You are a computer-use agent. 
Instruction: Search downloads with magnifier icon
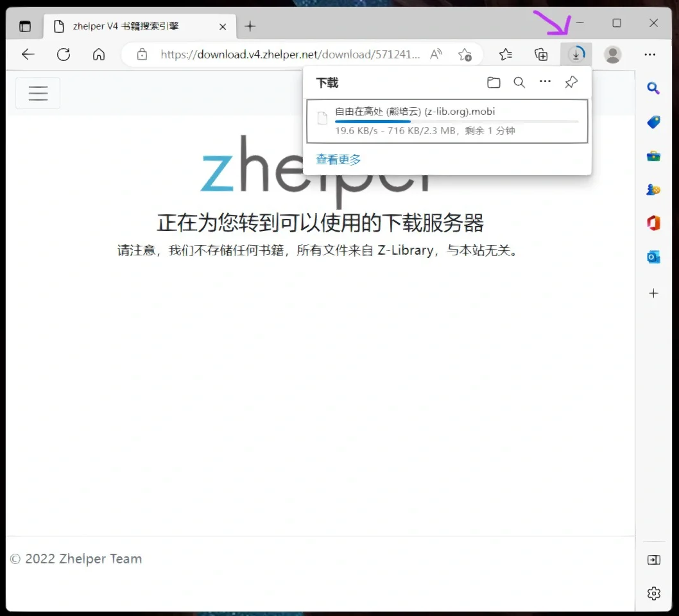(519, 82)
